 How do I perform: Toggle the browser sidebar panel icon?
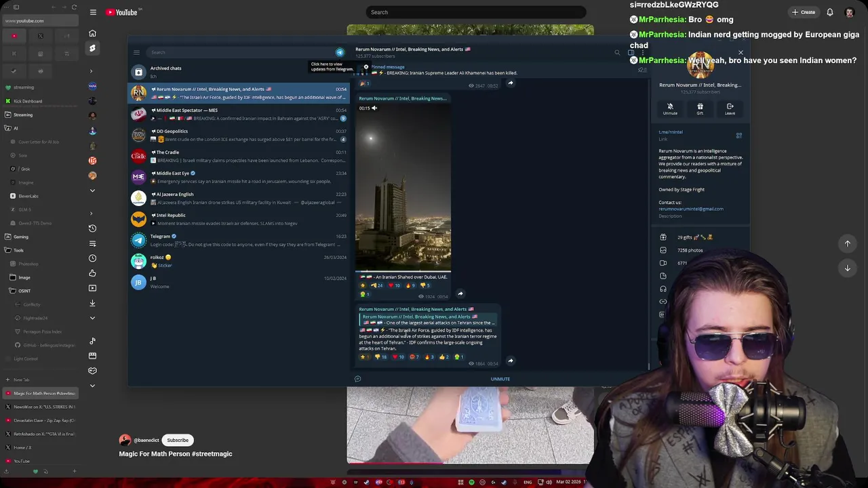pos(16,7)
